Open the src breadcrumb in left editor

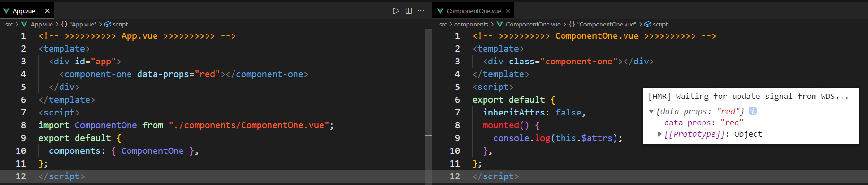(9, 24)
